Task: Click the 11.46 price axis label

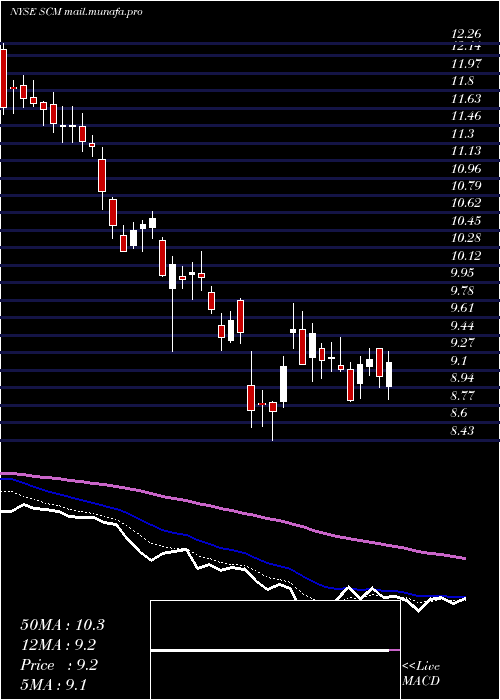Action: pyautogui.click(x=466, y=116)
